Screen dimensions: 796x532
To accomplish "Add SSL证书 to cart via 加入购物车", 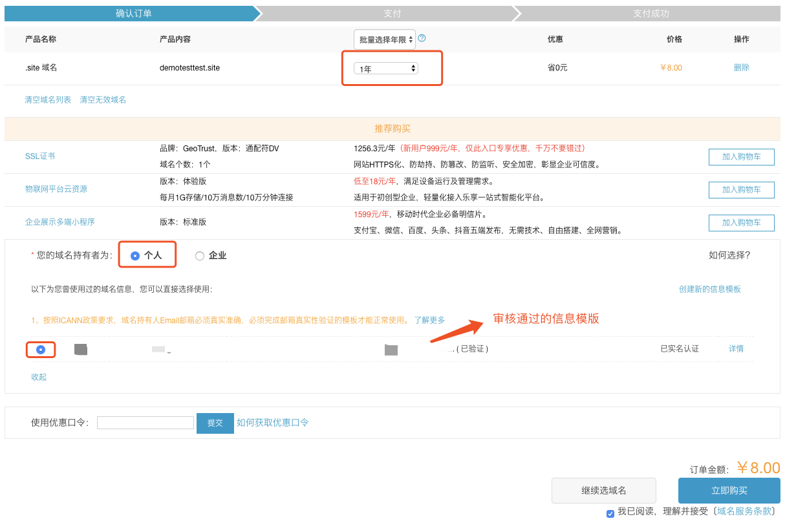I will point(741,156).
